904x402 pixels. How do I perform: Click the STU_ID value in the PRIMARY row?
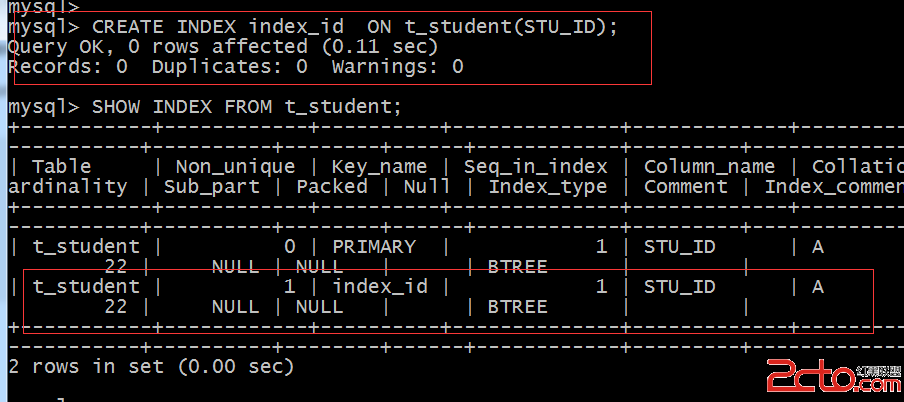point(679,246)
